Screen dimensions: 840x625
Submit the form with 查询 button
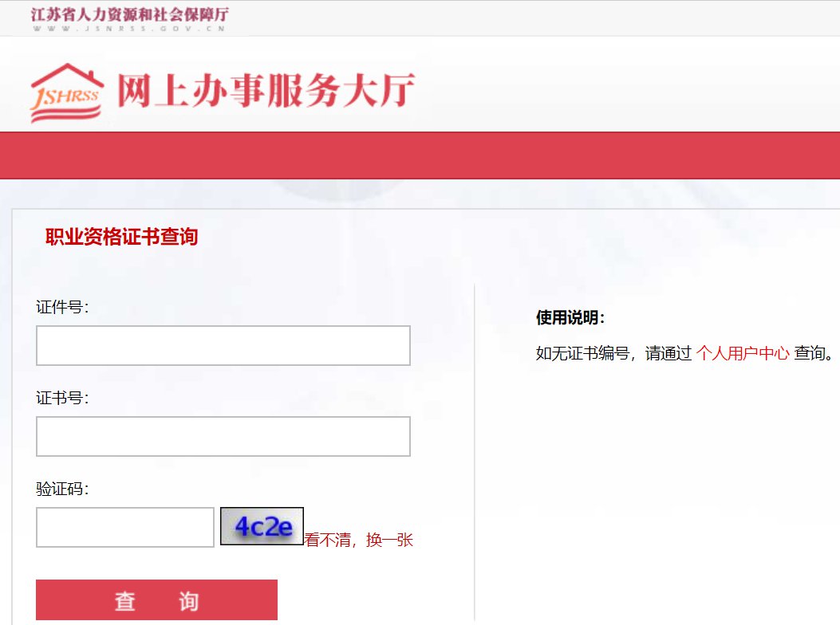click(156, 599)
